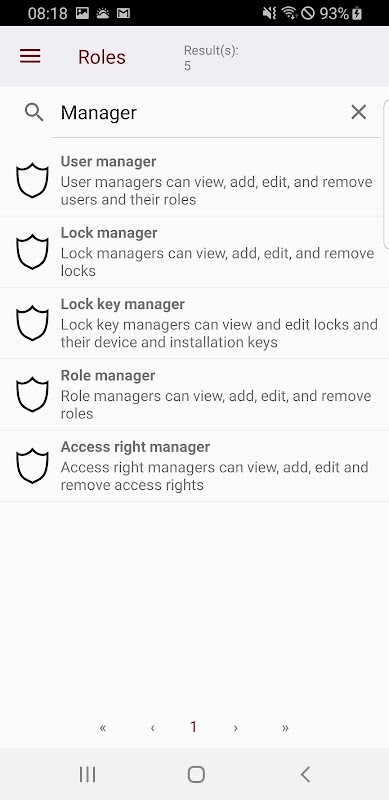Focus the Manager search field
Viewport: 389px width, 800px height.
(202, 113)
